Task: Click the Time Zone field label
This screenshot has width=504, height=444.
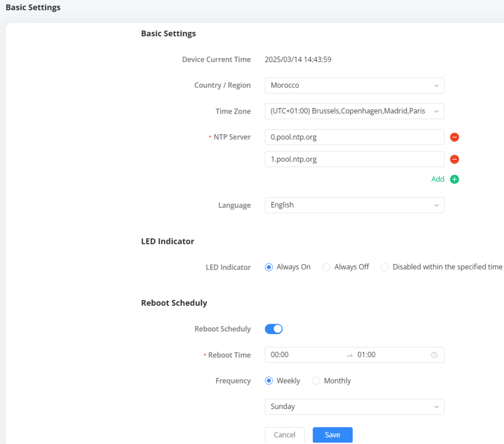Action: 233,112
